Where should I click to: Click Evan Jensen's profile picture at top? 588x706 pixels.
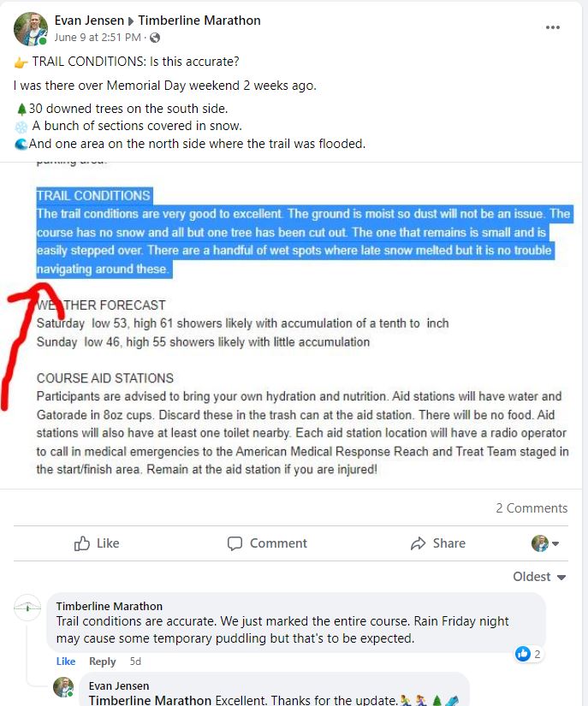(x=31, y=29)
